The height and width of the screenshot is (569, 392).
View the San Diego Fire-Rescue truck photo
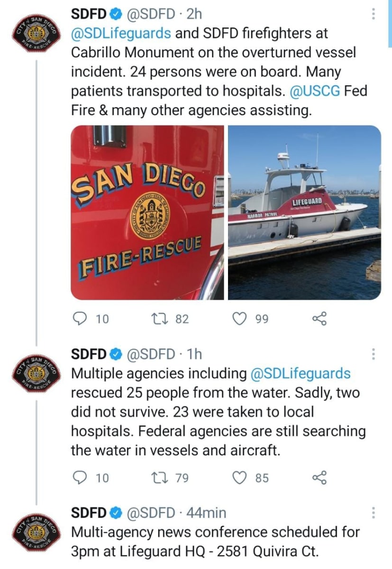(x=147, y=212)
